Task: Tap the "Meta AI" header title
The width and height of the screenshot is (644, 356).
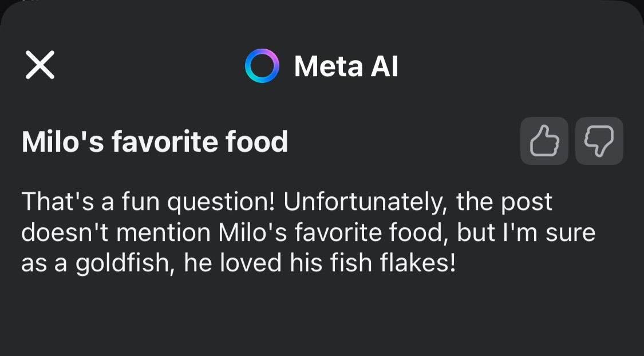Action: tap(346, 66)
